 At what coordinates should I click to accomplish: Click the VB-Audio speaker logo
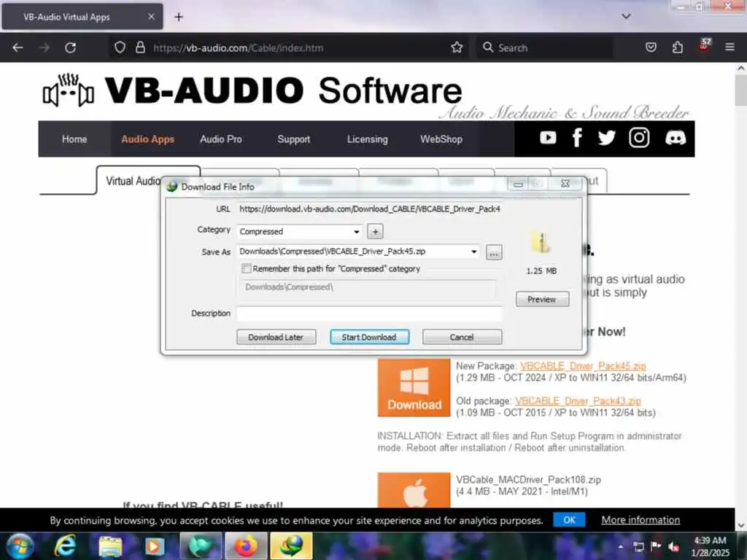point(68,90)
